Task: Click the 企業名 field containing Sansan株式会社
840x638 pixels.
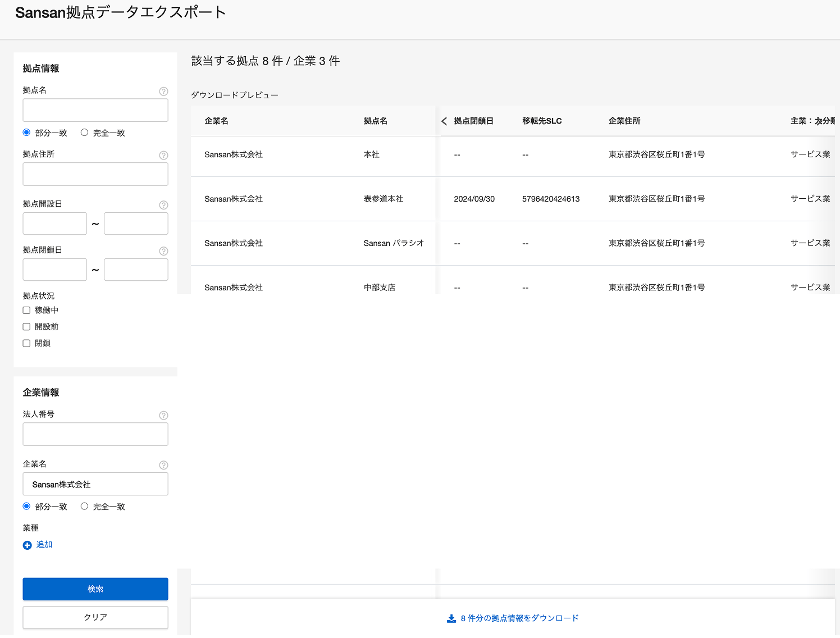Action: (95, 484)
